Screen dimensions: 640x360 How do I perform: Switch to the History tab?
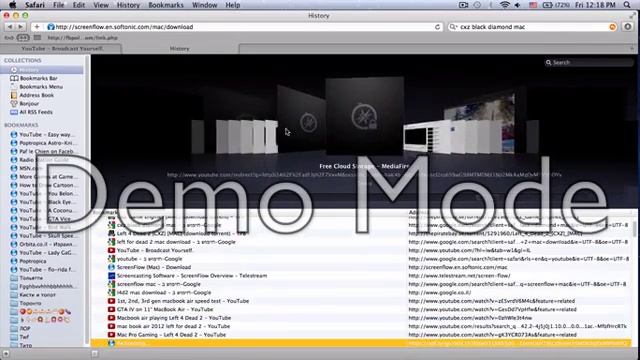pos(180,49)
